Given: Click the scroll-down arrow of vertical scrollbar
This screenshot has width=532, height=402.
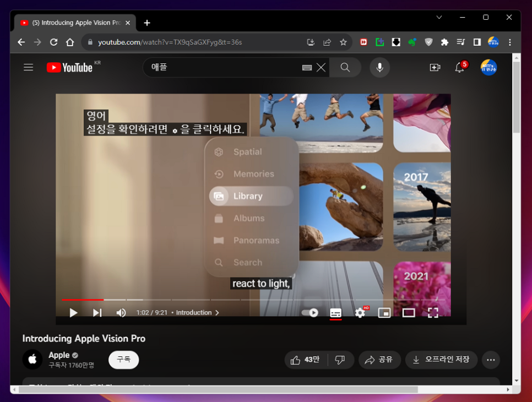Looking at the screenshot, I should [517, 381].
